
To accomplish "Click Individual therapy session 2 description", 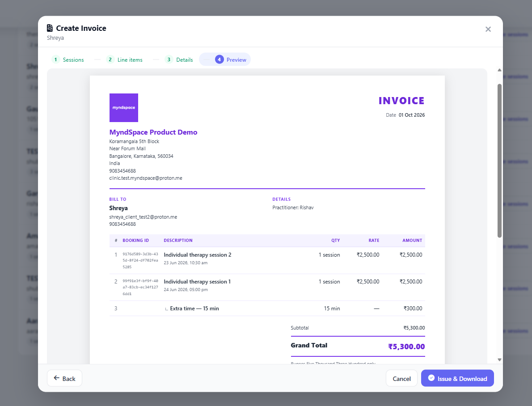I will click(198, 254).
